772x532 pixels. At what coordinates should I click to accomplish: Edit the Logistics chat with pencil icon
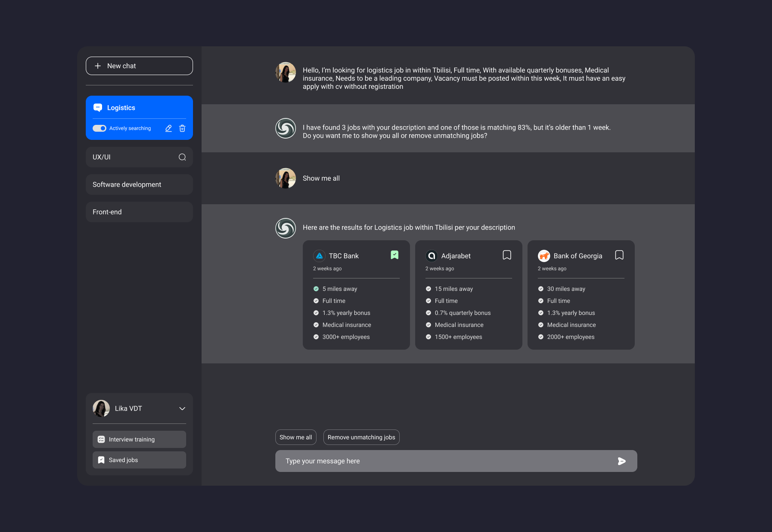pyautogui.click(x=169, y=128)
